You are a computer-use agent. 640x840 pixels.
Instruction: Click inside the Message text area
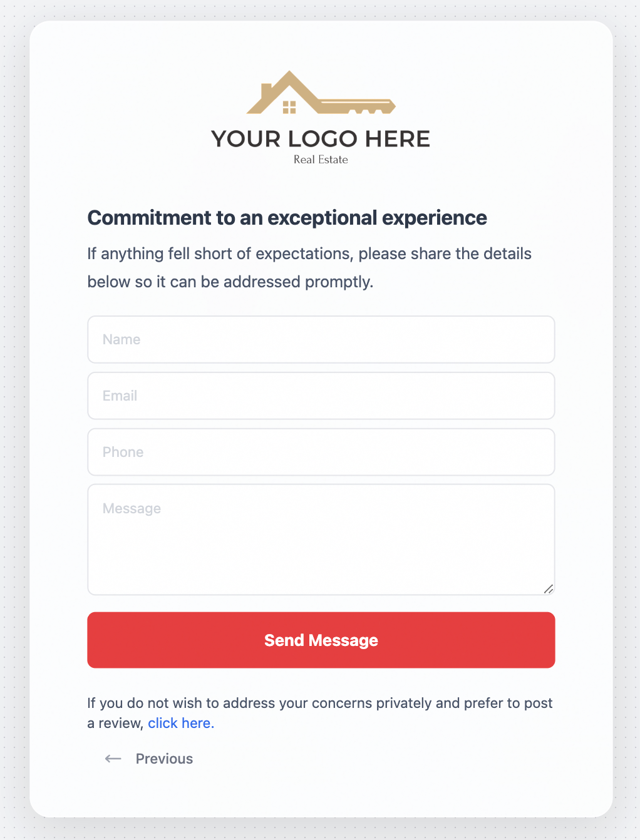[321, 545]
